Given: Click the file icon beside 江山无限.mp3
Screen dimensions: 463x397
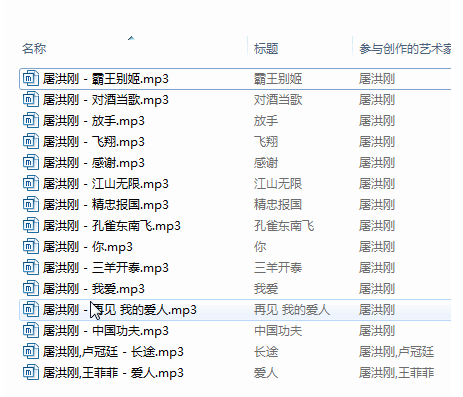Looking at the screenshot, I should [x=31, y=184].
